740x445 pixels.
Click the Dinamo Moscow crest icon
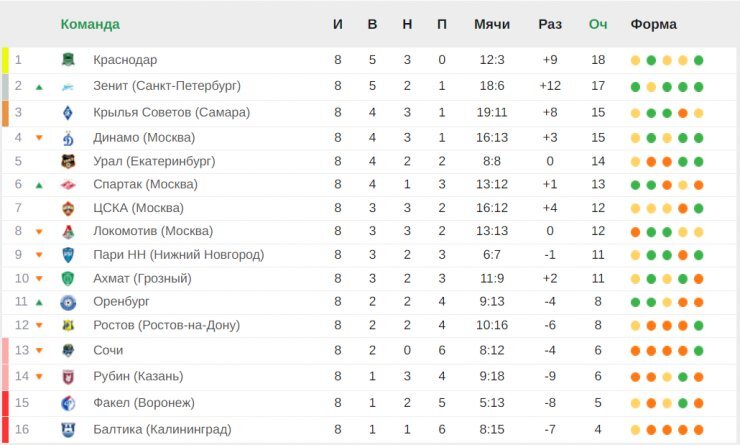pyautogui.click(x=68, y=138)
